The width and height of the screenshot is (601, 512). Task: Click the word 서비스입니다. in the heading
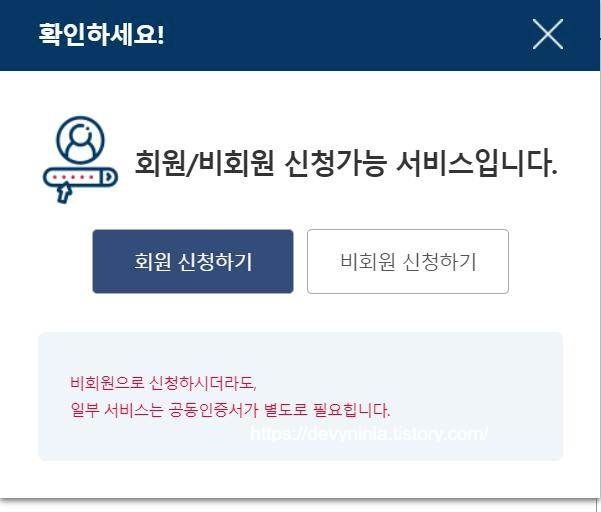point(476,164)
